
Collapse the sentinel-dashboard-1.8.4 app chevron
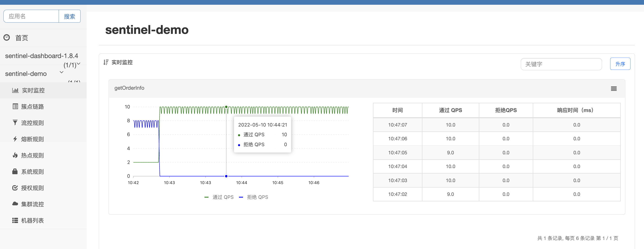coord(79,63)
